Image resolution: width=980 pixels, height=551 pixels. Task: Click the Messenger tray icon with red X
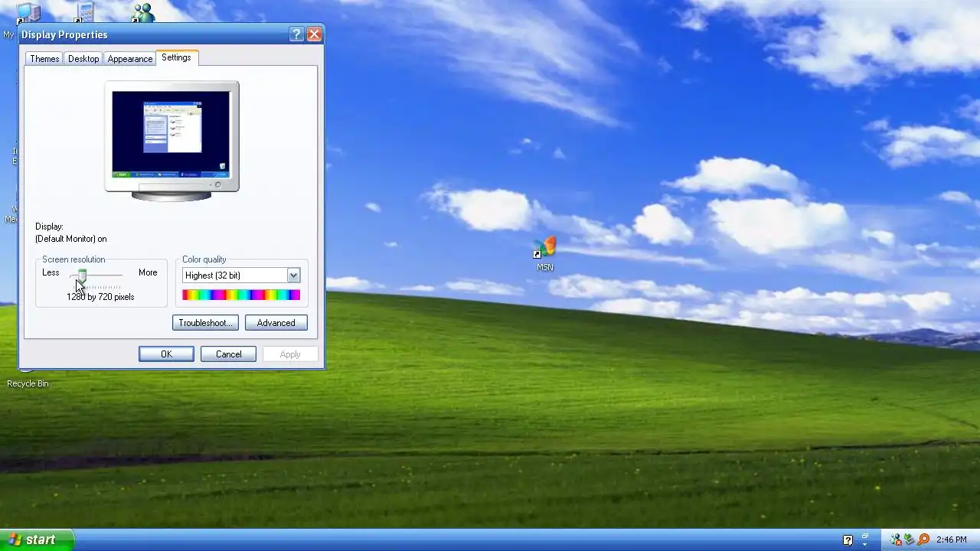[x=897, y=540]
